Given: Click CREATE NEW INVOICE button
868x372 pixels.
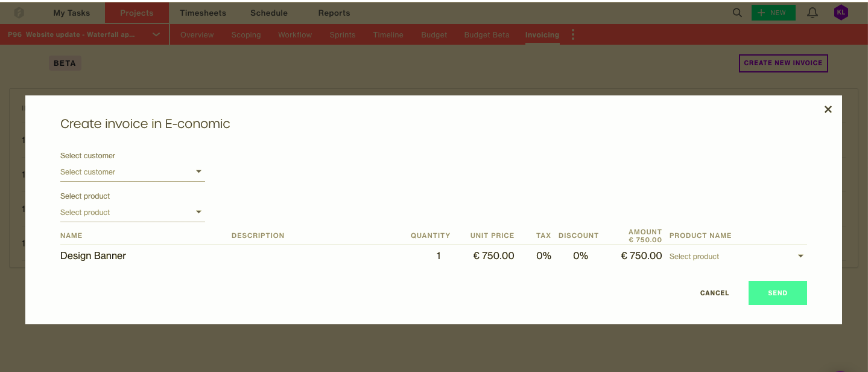Looking at the screenshot, I should pyautogui.click(x=783, y=63).
